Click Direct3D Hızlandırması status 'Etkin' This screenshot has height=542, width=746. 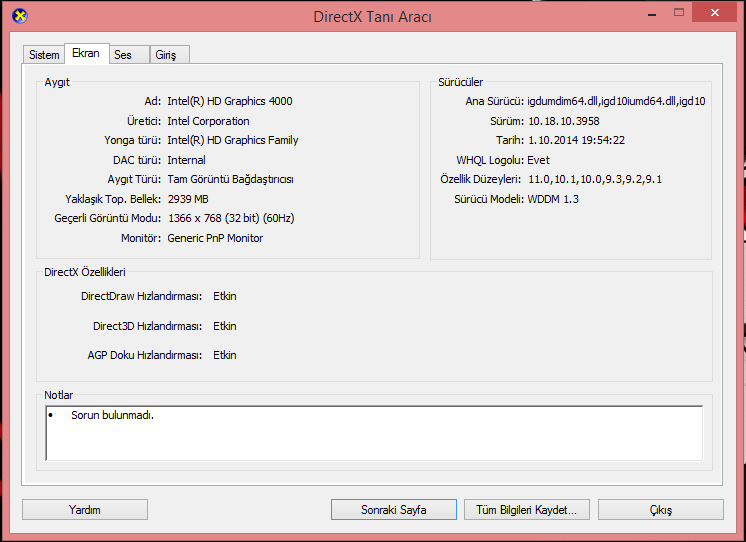pos(225,326)
